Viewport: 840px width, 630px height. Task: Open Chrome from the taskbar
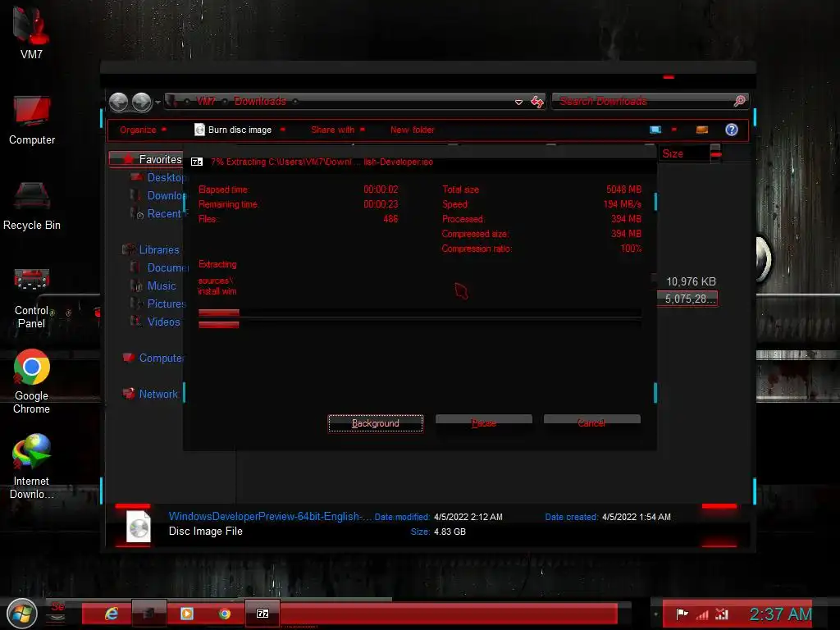point(225,614)
